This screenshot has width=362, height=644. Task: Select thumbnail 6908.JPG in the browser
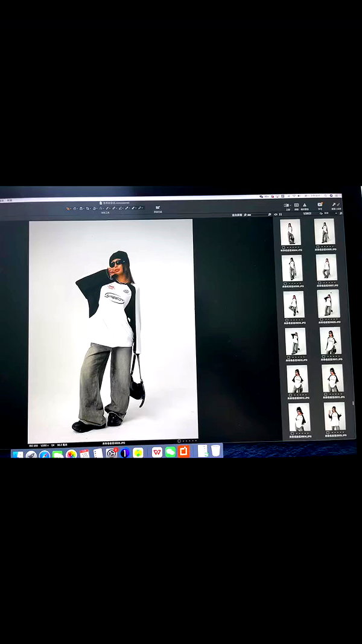294,304
